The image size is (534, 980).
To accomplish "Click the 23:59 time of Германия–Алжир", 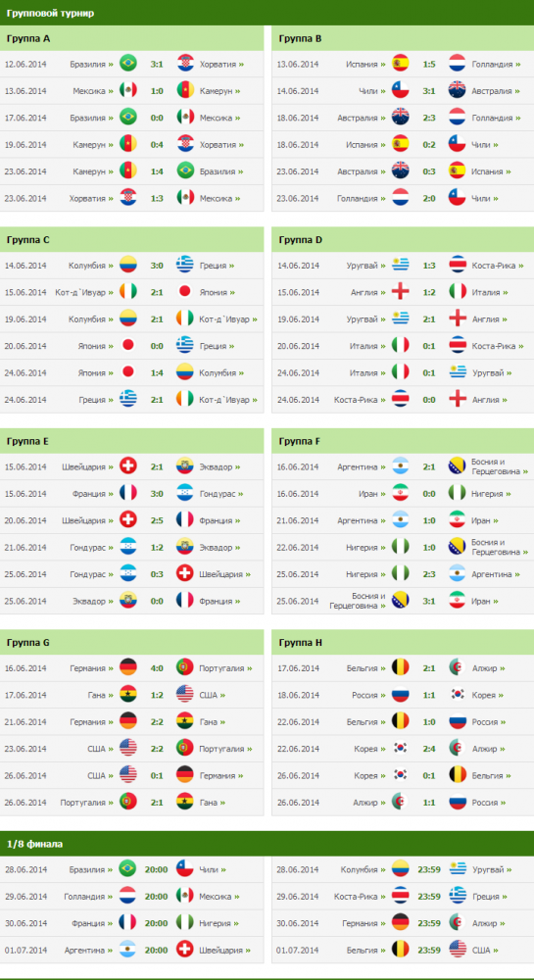I will [429, 922].
